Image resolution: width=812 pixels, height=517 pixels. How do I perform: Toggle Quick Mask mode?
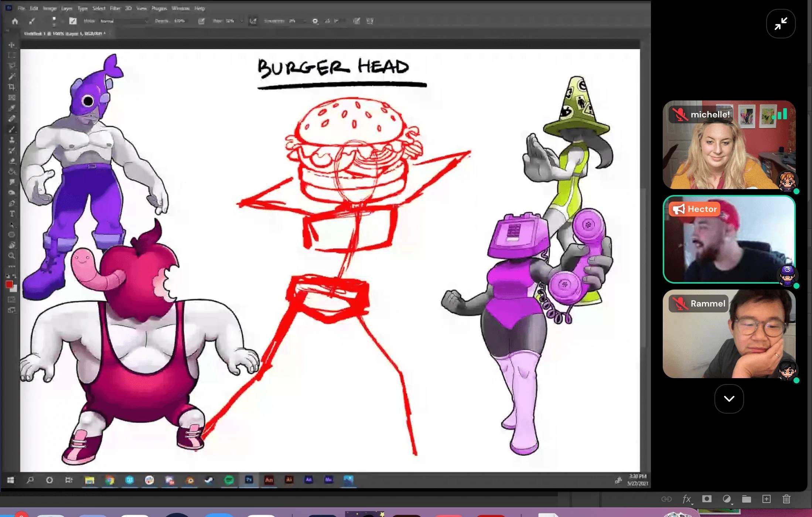tap(12, 299)
